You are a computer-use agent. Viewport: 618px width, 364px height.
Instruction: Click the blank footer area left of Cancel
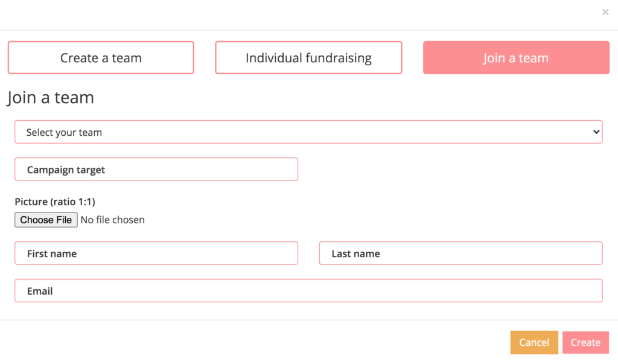pyautogui.click(x=253, y=342)
